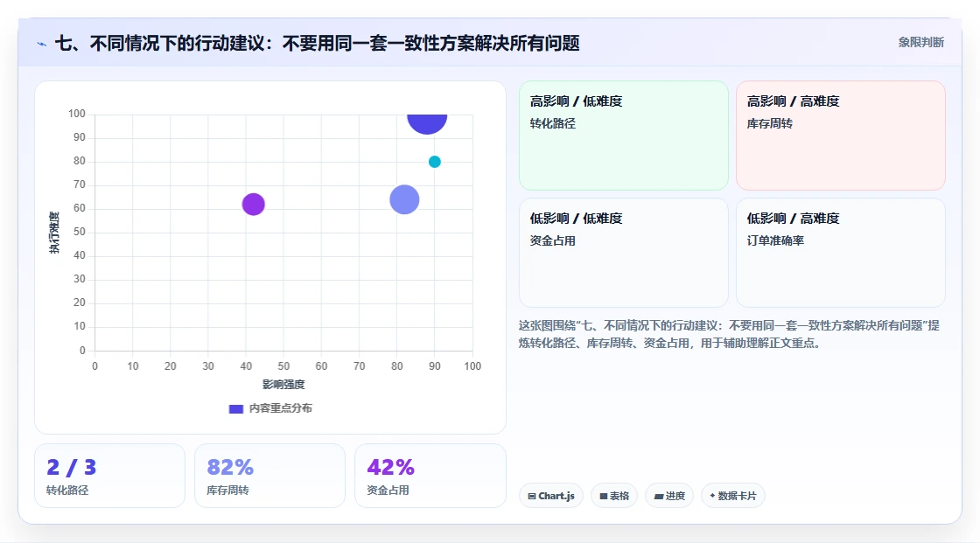980x543 pixels.
Task: Click the 象限判断 label in the header
Action: click(x=920, y=43)
